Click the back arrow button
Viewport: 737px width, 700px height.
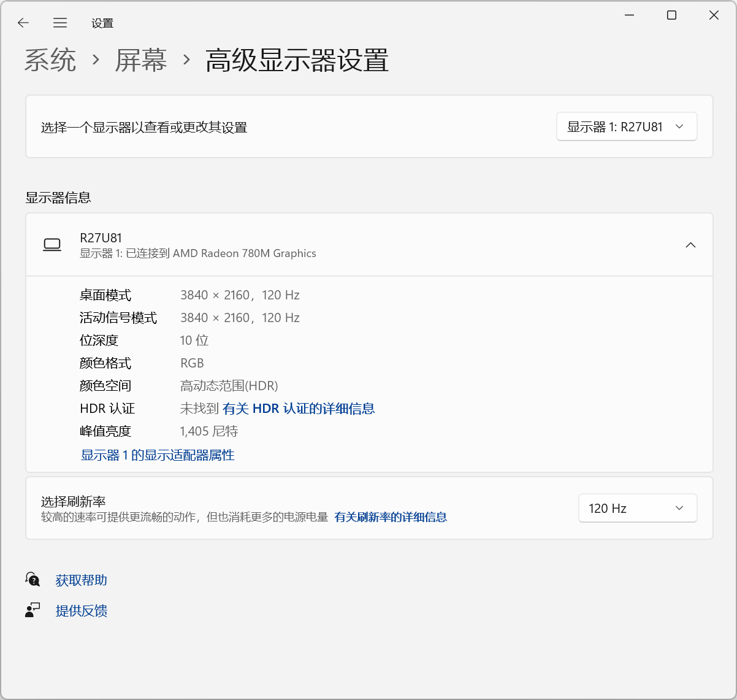tap(23, 23)
